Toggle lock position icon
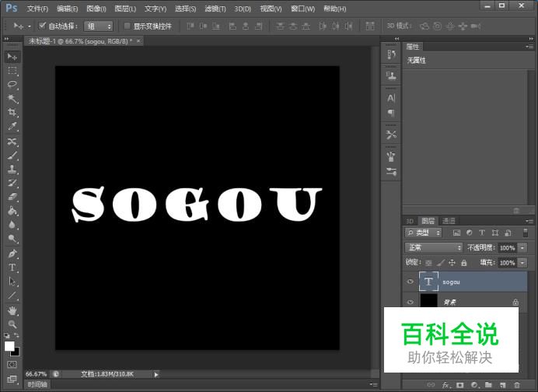The image size is (538, 392). tap(452, 263)
